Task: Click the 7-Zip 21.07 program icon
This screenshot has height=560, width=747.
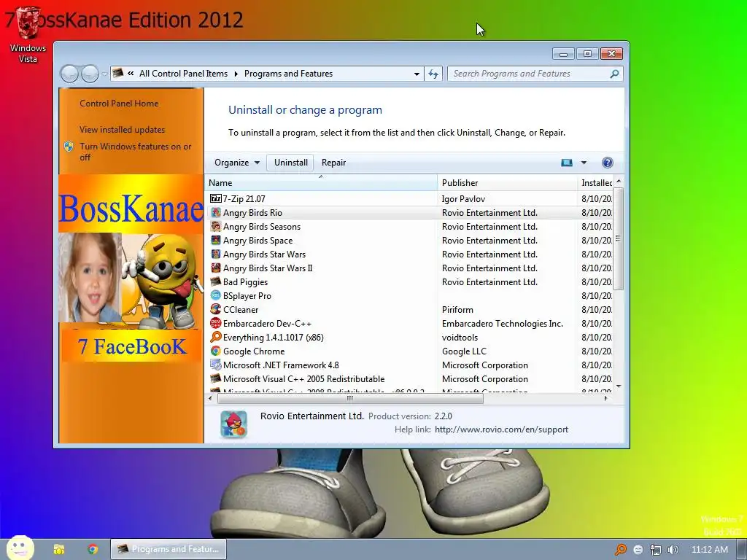Action: point(216,198)
